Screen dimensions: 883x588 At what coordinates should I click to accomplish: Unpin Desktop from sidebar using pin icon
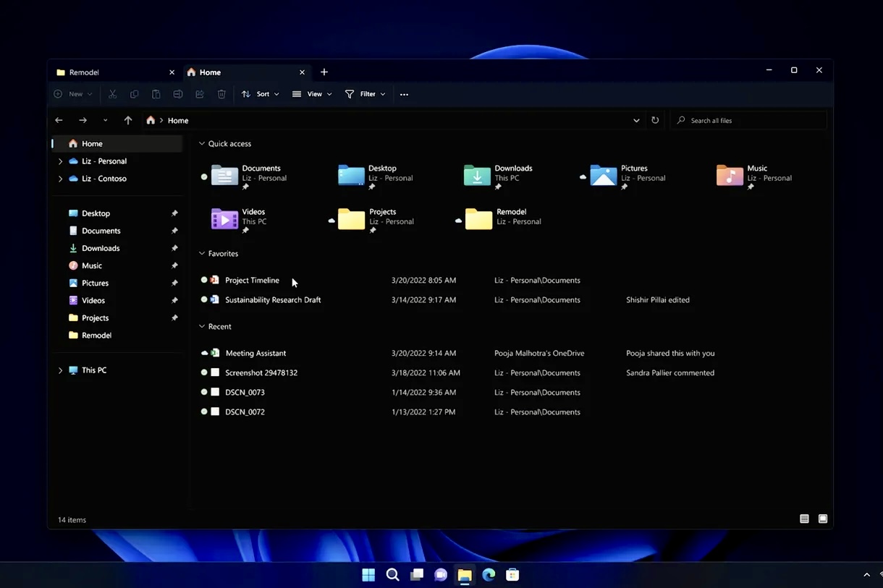pyautogui.click(x=174, y=213)
